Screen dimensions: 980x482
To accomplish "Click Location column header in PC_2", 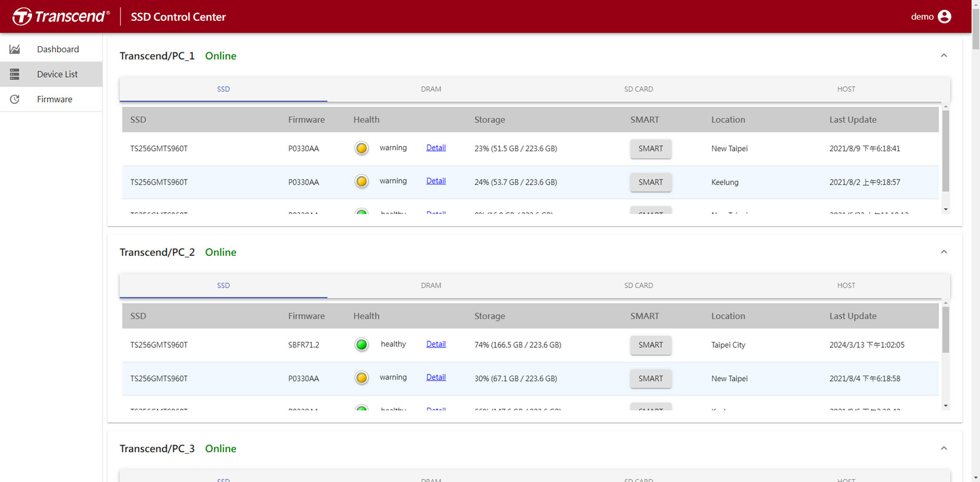I will (x=728, y=316).
